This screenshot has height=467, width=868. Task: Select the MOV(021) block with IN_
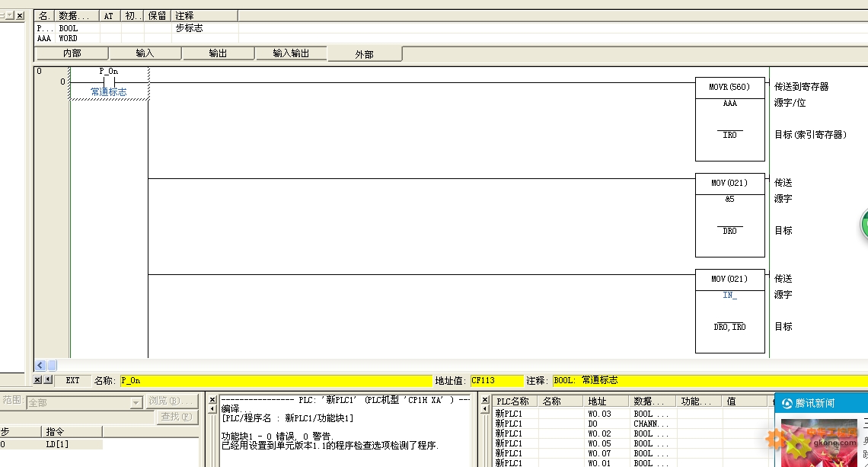(729, 311)
